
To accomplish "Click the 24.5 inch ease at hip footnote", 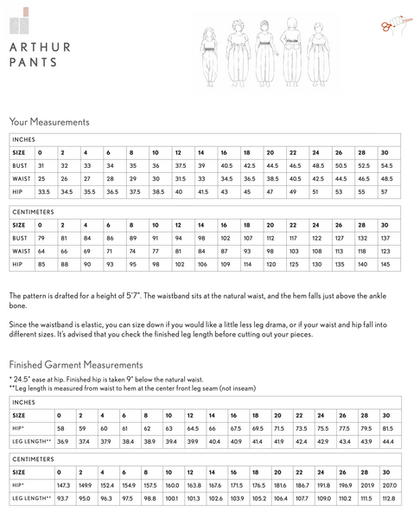I will coord(106,380).
